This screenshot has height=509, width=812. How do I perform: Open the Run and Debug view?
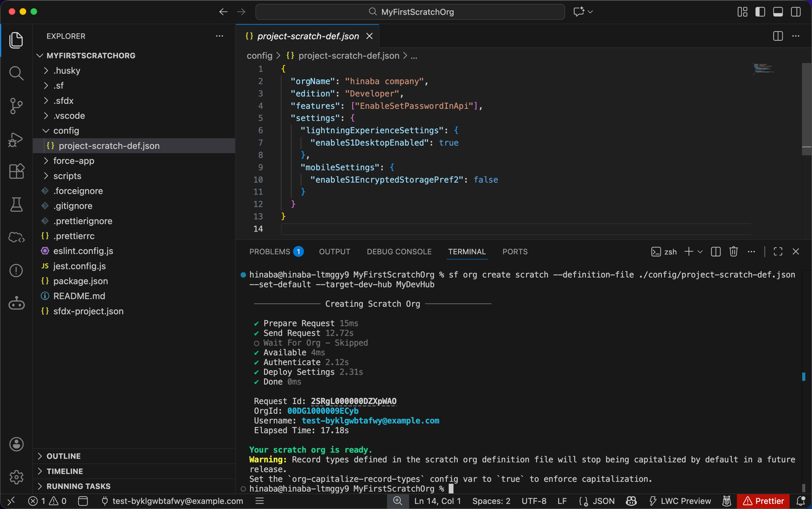coord(16,139)
